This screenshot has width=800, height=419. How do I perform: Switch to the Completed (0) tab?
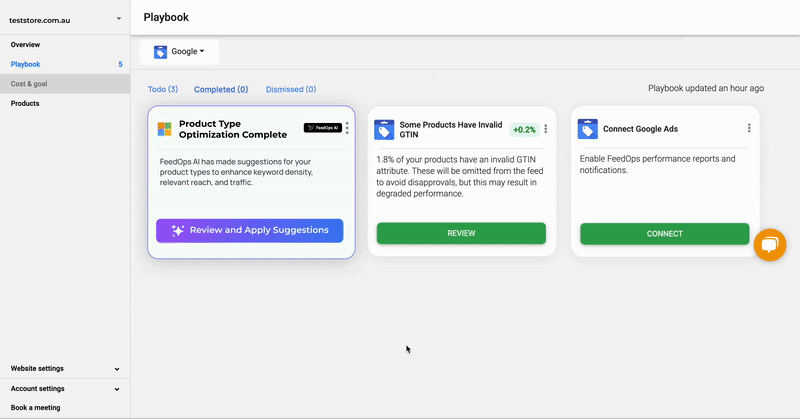tap(221, 89)
